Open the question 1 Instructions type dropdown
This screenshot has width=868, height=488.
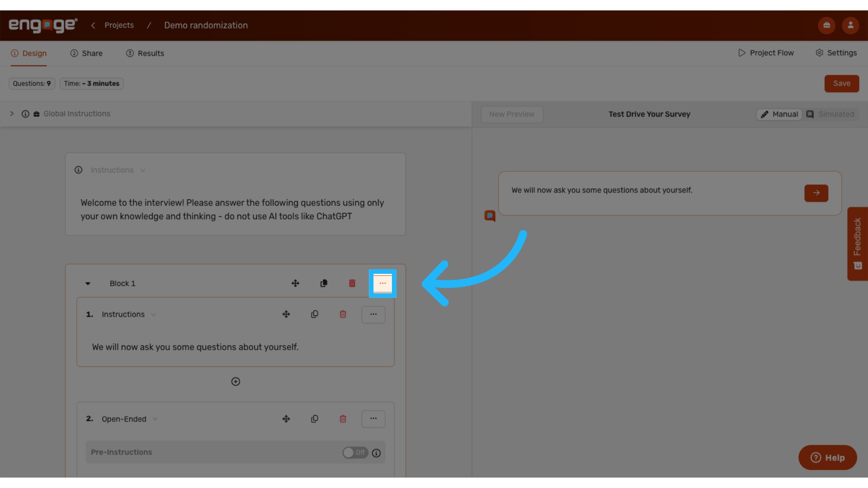[x=154, y=315]
